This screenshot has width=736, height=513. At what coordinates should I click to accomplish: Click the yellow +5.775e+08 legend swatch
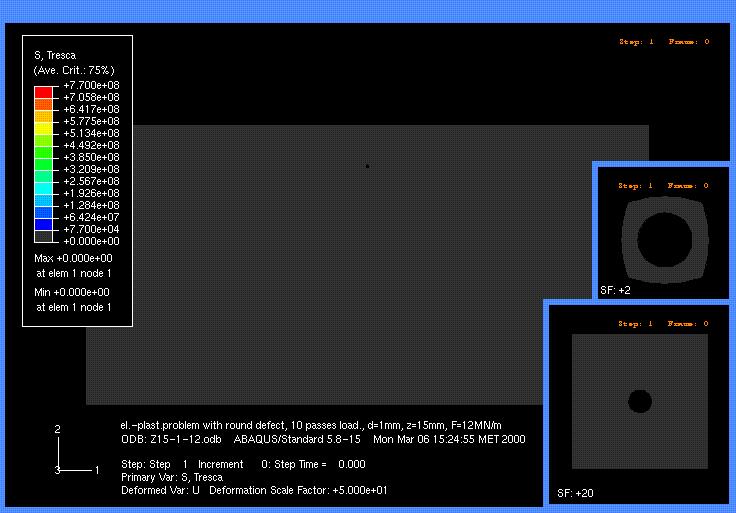(x=43, y=128)
